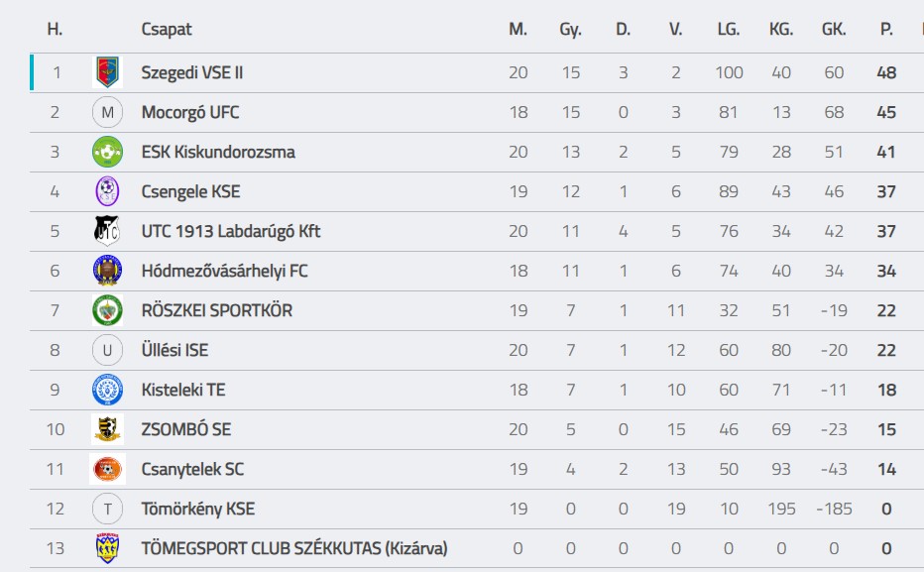Open the Szegedi VSE II team link

pos(192,72)
